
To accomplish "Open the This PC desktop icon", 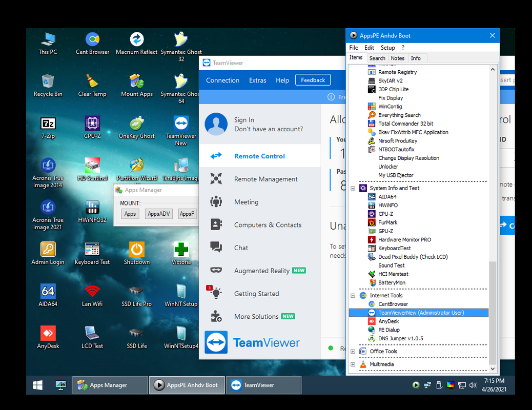I will pos(48,44).
